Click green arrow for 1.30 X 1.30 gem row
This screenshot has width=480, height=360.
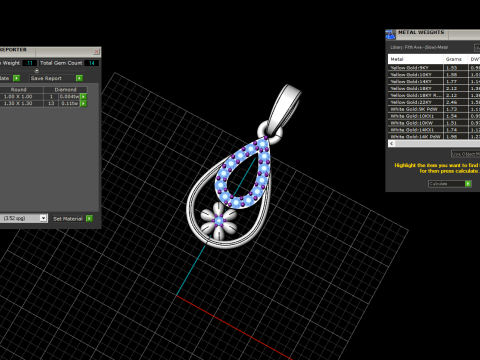point(83,104)
